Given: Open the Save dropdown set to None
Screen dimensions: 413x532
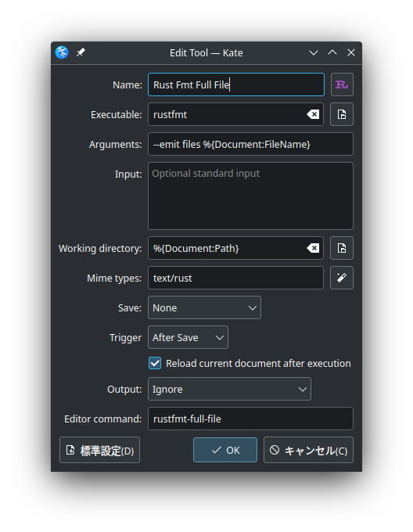Looking at the screenshot, I should pyautogui.click(x=204, y=307).
